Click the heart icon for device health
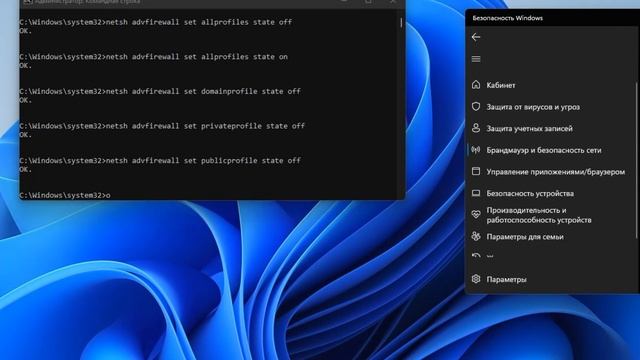Screen dimensions: 640x360 pos(476,215)
